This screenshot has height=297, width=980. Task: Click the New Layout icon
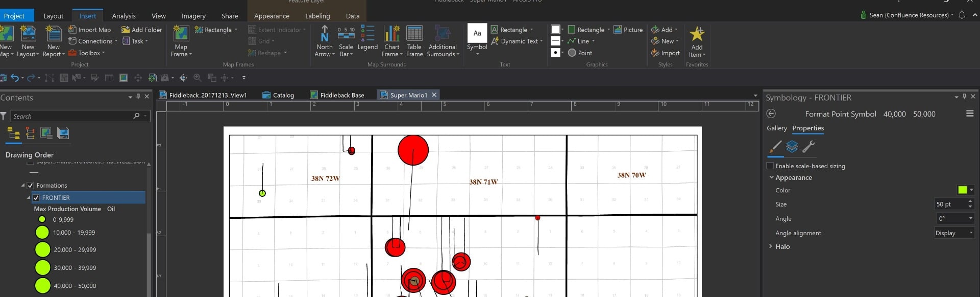pos(28,34)
